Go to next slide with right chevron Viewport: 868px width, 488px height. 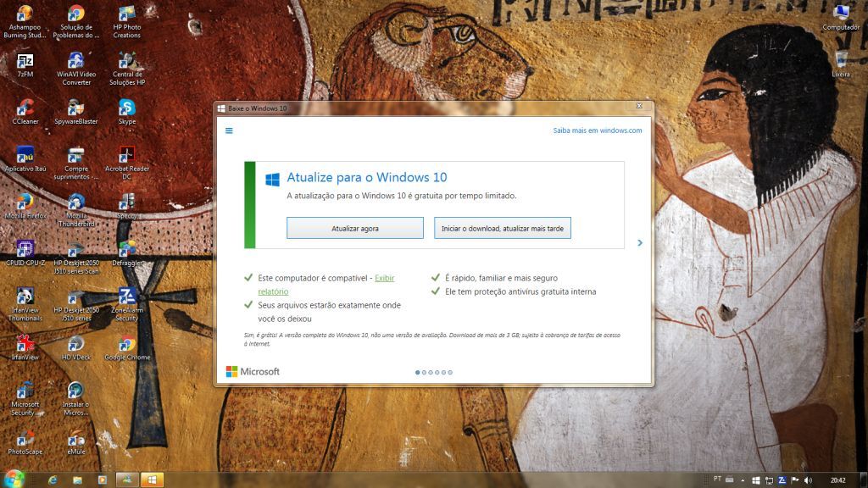tap(640, 243)
